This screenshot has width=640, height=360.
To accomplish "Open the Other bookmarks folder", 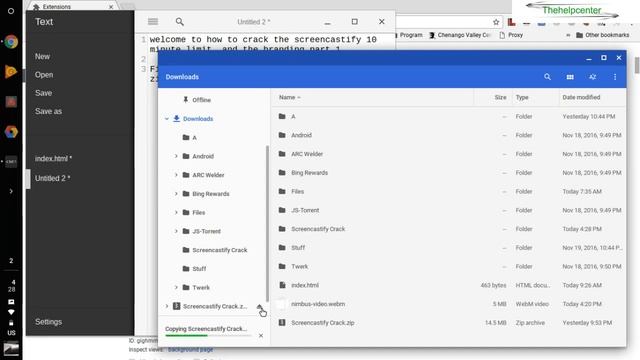I will click(602, 35).
